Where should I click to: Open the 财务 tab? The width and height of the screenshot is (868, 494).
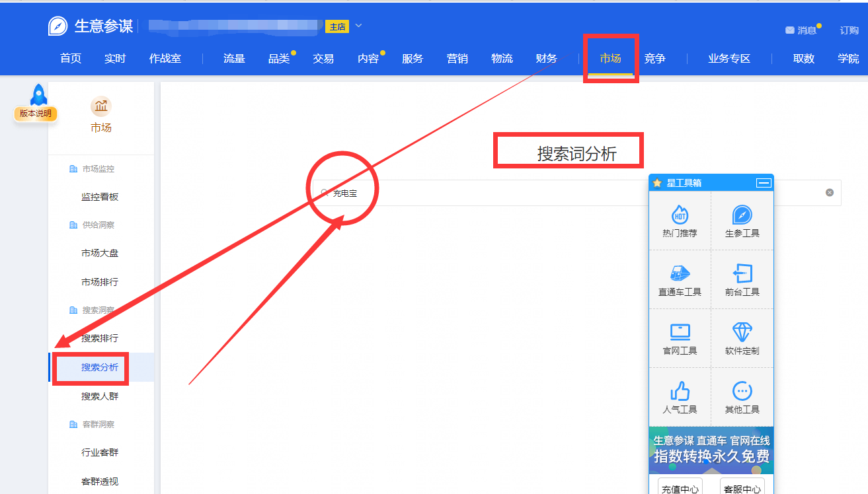[547, 59]
